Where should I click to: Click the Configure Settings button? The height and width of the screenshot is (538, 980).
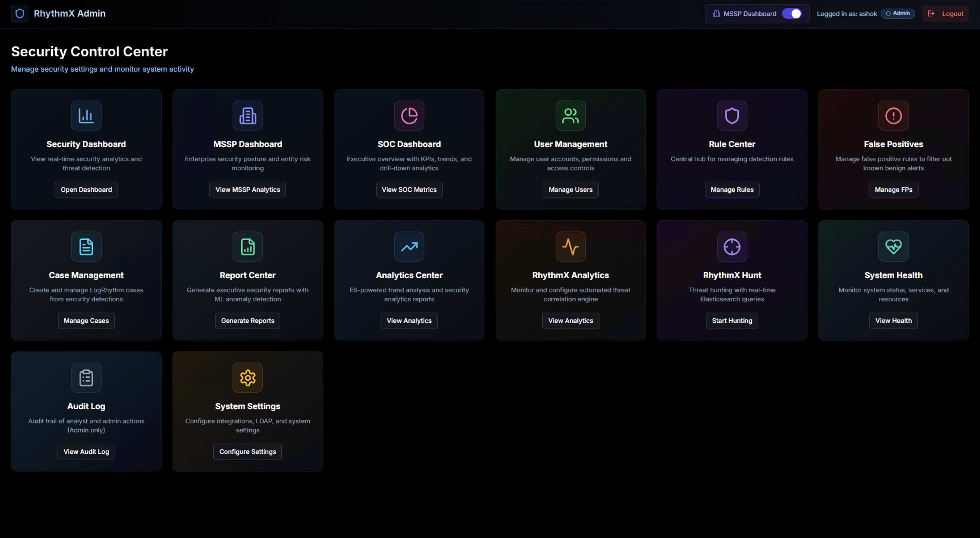[247, 451]
